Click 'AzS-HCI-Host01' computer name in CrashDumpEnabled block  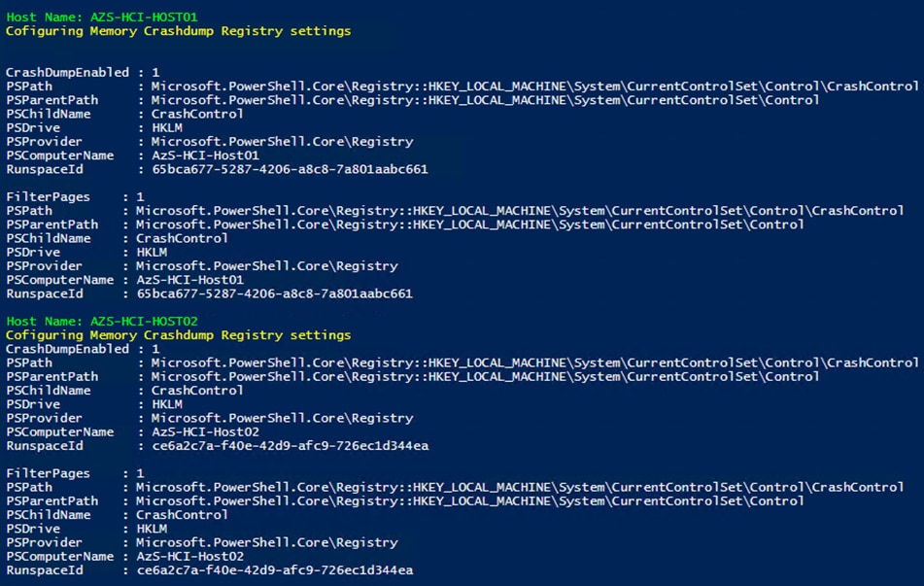tap(206, 155)
